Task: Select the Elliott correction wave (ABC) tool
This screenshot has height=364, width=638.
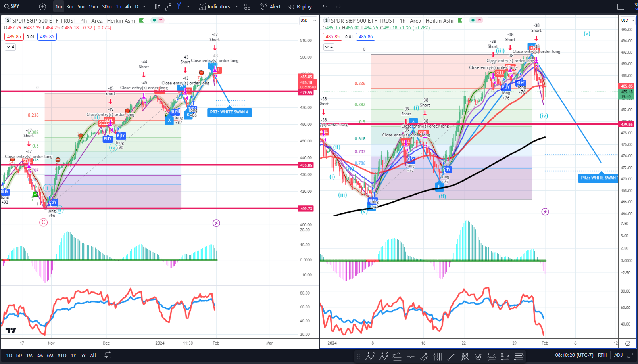Action: pyautogui.click(x=384, y=356)
